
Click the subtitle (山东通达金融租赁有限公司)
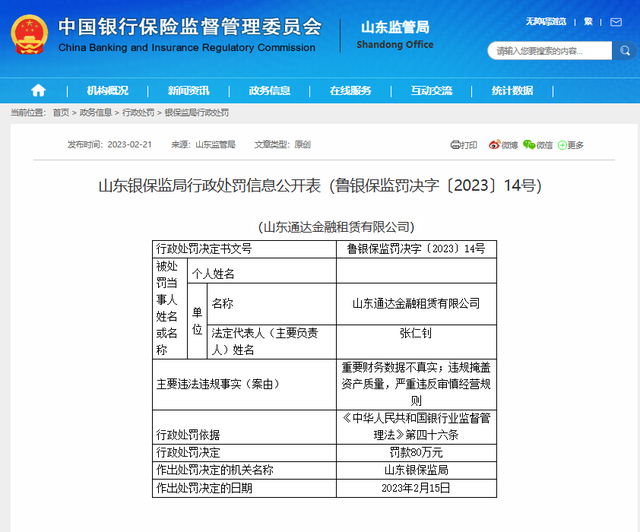coord(336,227)
